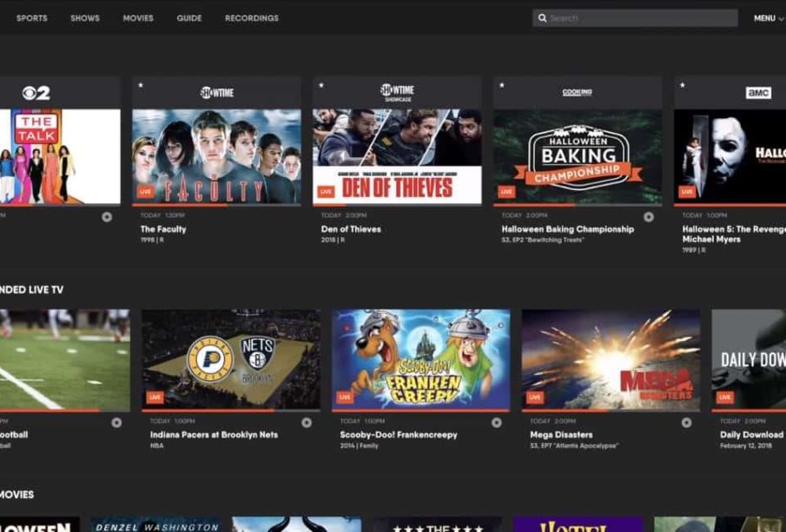Click the "1989 | R" text
Screen dimensions: 786x532
(x=694, y=249)
